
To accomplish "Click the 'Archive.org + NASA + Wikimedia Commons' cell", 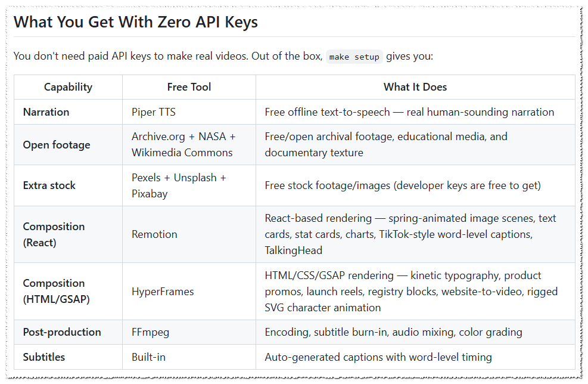I will tap(183, 144).
